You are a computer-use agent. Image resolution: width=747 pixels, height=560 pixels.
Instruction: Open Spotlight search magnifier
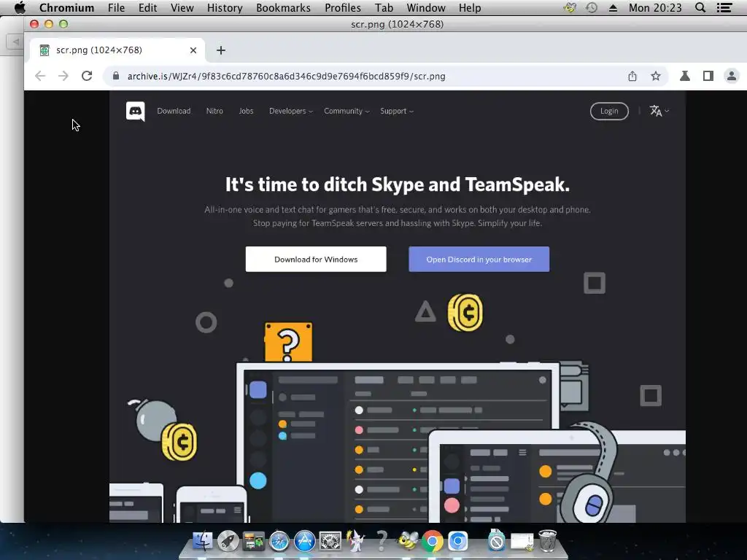coord(700,7)
